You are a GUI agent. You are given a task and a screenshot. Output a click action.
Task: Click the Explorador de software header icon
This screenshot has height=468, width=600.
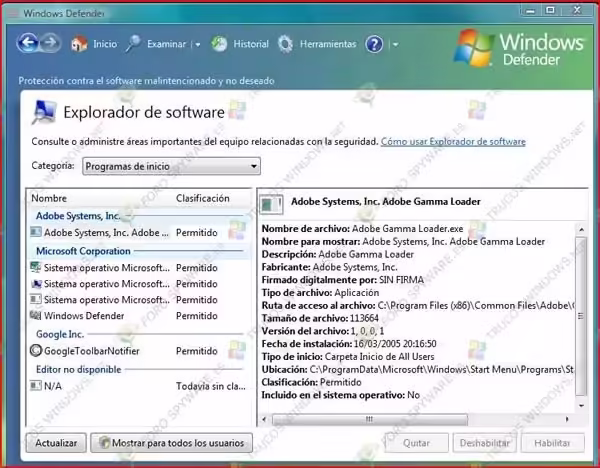click(x=44, y=112)
